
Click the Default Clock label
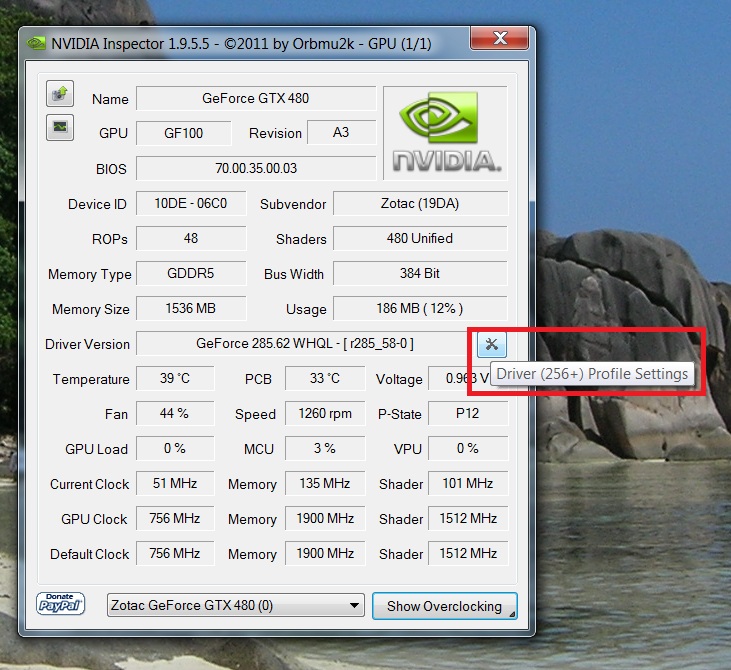90,554
